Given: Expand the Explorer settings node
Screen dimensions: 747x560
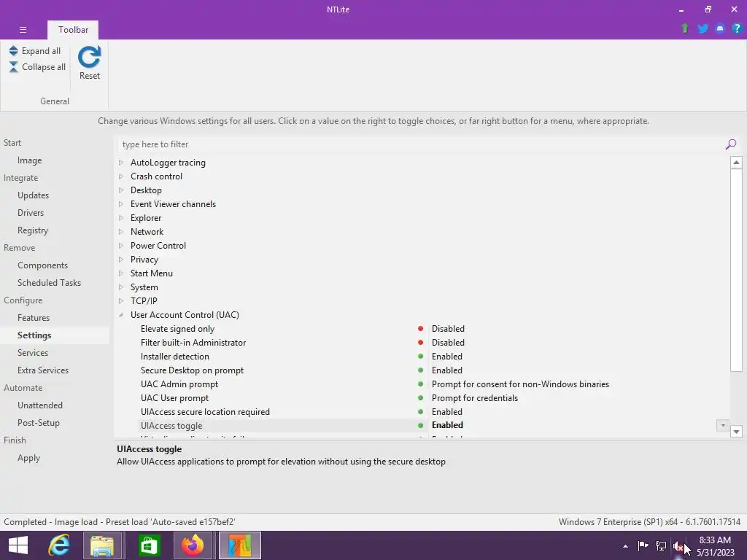Looking at the screenshot, I should pos(121,217).
